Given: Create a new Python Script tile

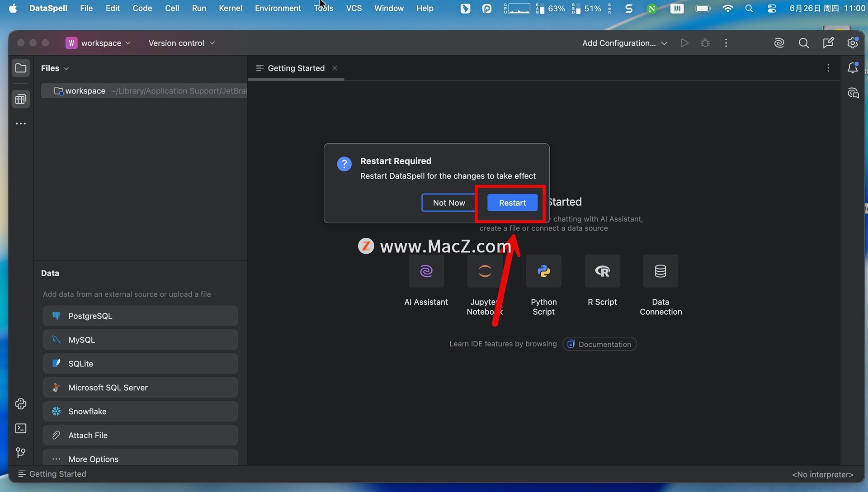Looking at the screenshot, I should tap(543, 271).
